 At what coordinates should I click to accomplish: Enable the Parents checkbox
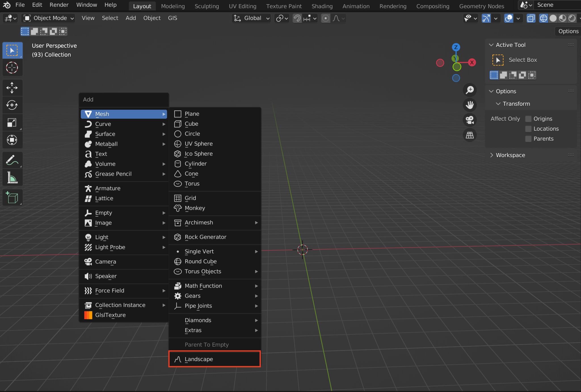point(528,139)
